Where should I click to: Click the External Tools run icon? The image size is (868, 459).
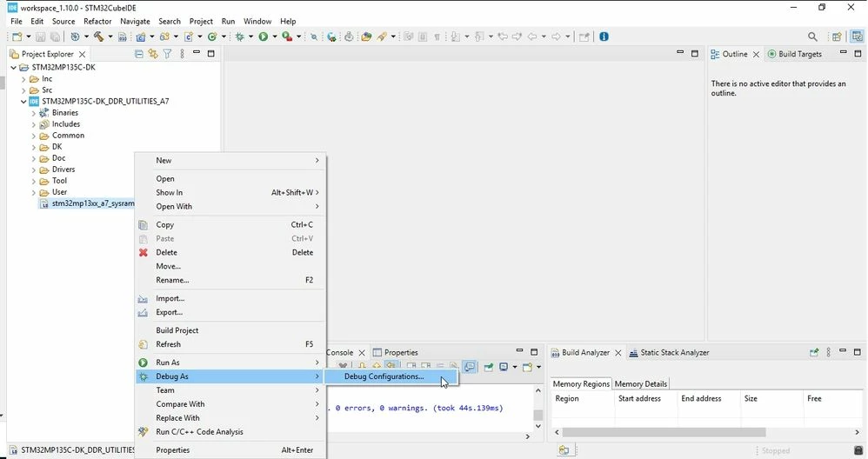[287, 37]
